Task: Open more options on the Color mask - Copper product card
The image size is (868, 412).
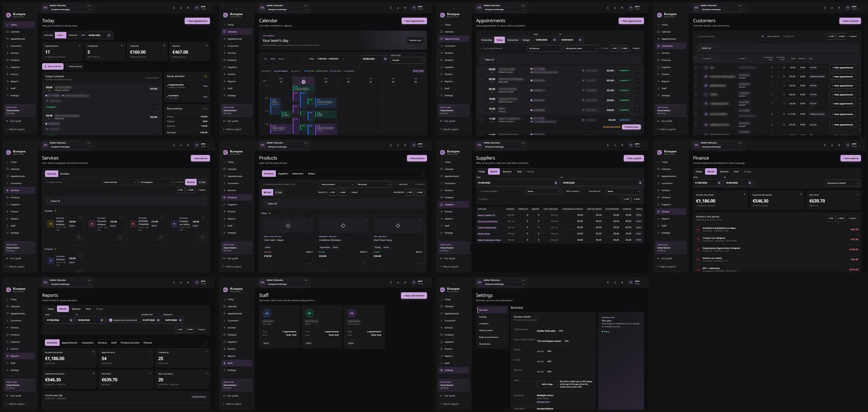Action: 310,263
